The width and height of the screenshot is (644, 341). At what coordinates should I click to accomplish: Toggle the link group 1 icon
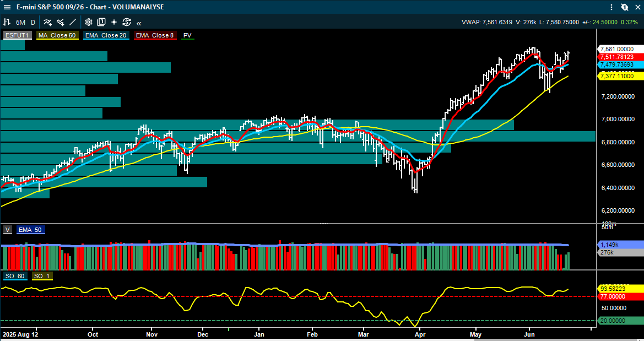[624, 7]
